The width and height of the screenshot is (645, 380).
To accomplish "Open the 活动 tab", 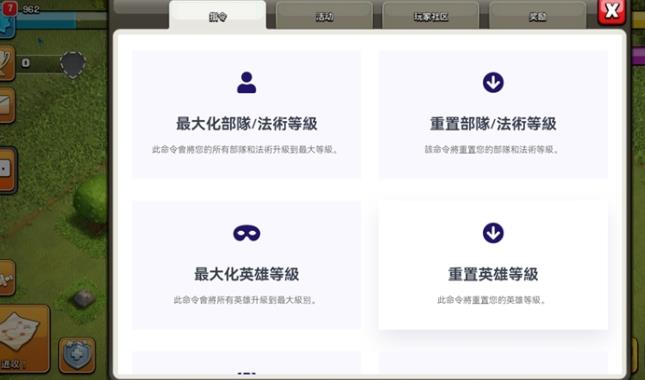I will (x=324, y=16).
